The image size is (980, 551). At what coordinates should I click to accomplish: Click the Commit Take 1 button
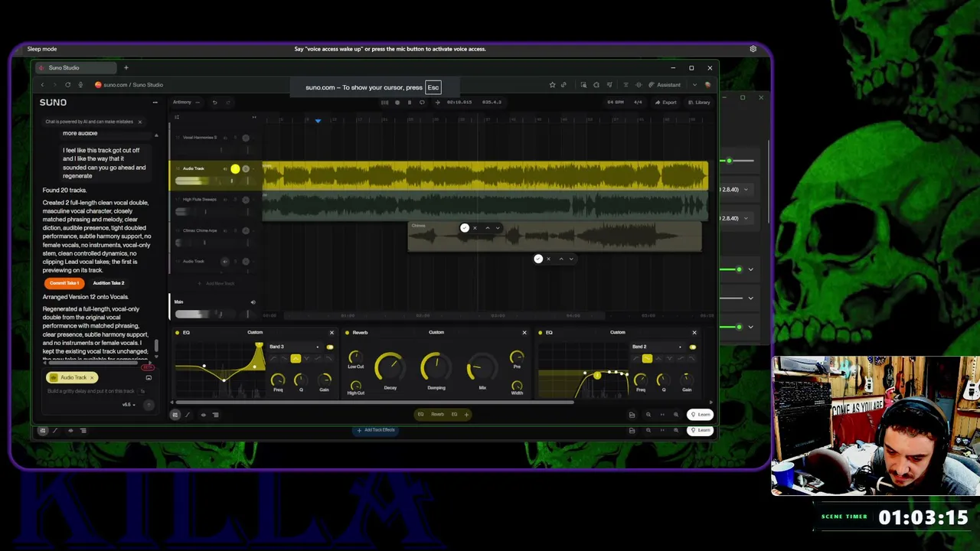[64, 283]
